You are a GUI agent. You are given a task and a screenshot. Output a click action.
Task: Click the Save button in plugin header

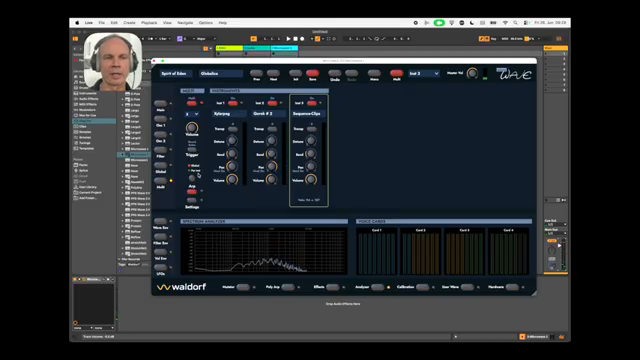pos(312,73)
